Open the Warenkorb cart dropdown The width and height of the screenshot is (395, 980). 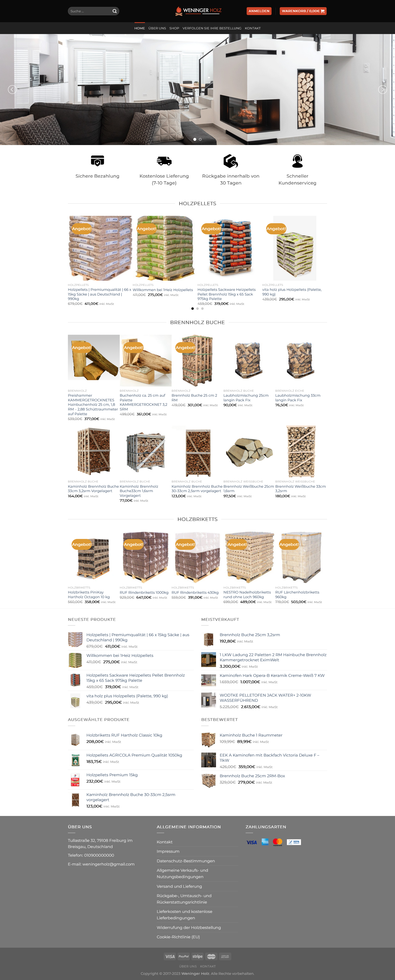click(x=303, y=11)
